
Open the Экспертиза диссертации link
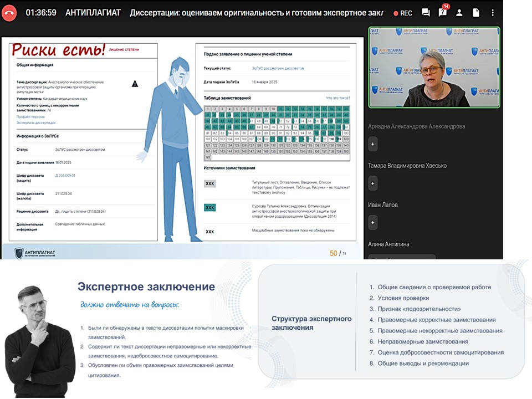point(36,123)
